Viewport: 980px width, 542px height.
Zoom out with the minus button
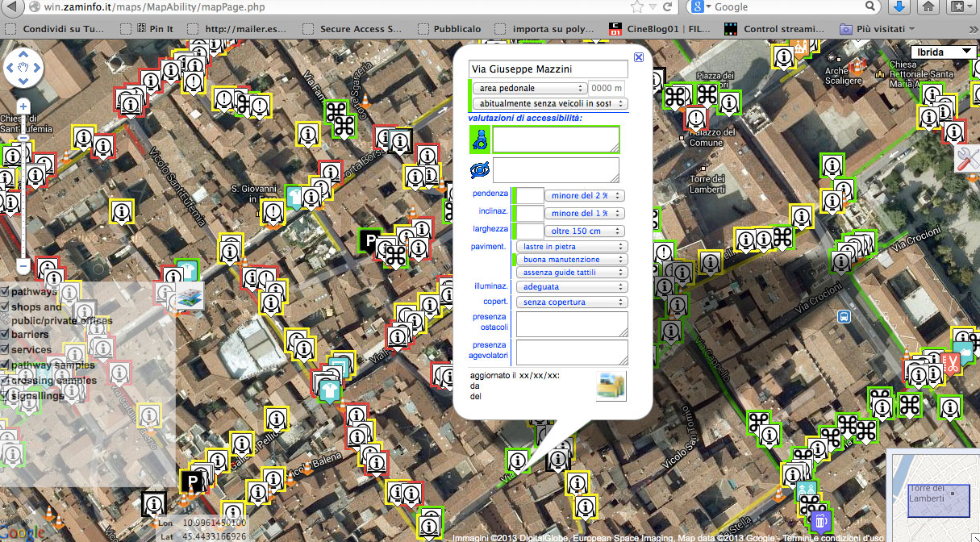tap(23, 265)
